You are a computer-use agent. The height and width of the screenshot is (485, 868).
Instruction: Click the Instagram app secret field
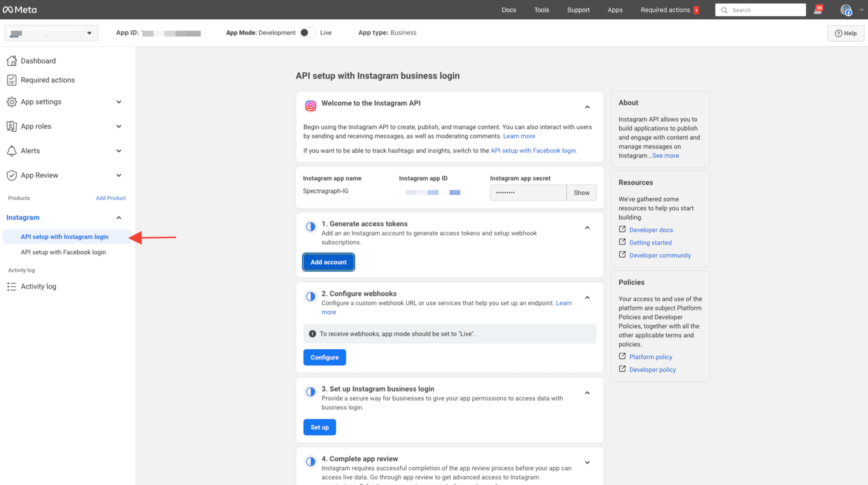click(x=528, y=192)
